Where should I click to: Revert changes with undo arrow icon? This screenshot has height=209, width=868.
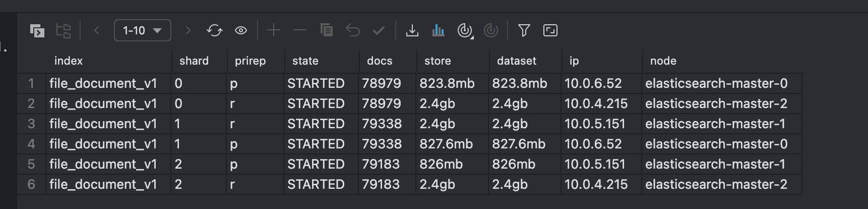click(353, 30)
